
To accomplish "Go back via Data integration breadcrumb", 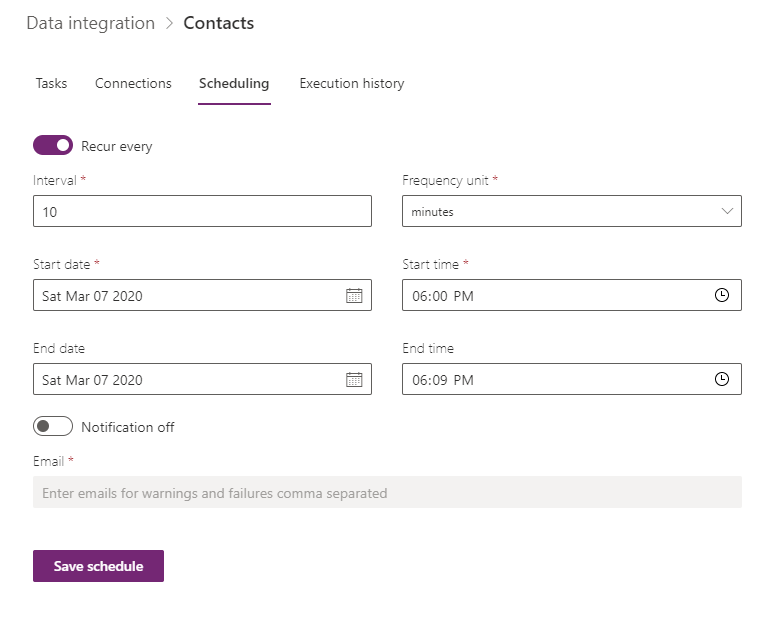I will [90, 23].
